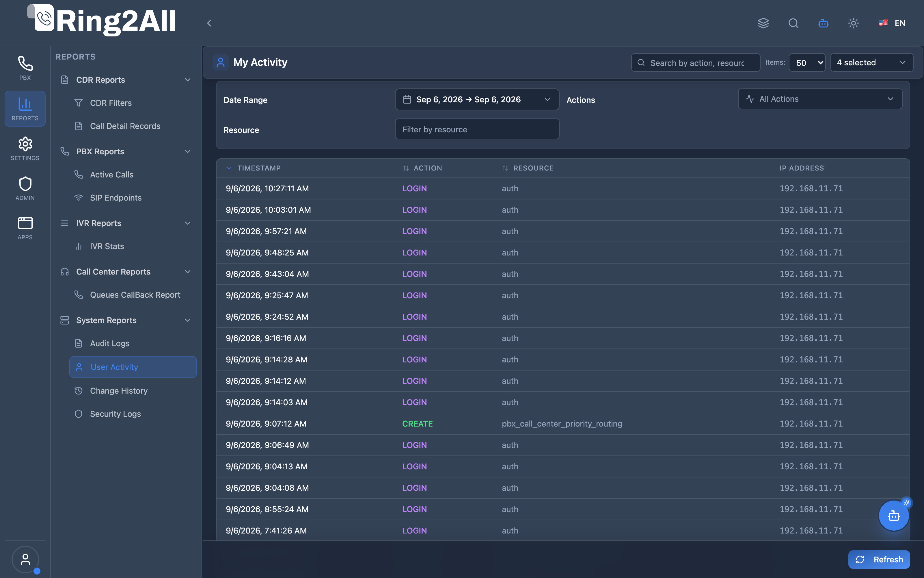
Task: Click LOGIN in the 9:48:25 AM row
Action: pos(414,253)
